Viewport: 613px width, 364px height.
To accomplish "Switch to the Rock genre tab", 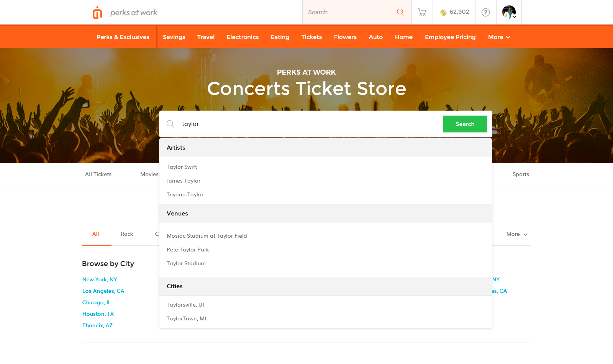I will click(x=127, y=234).
